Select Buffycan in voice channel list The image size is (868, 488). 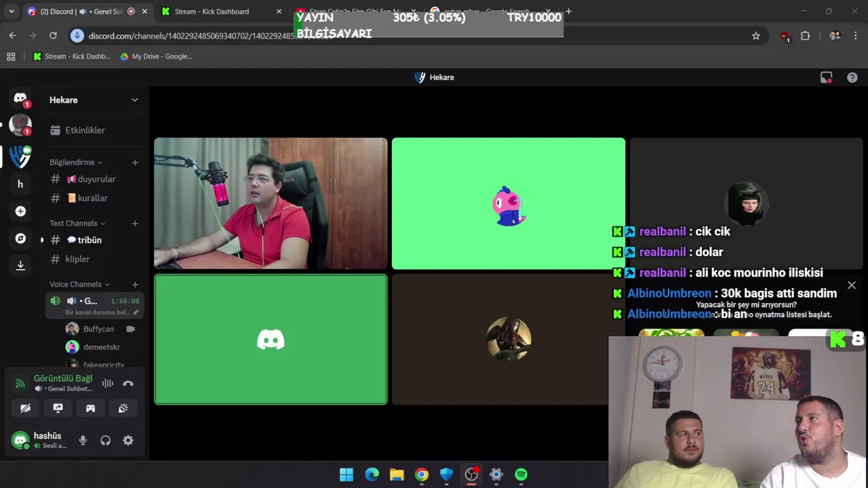tap(99, 329)
